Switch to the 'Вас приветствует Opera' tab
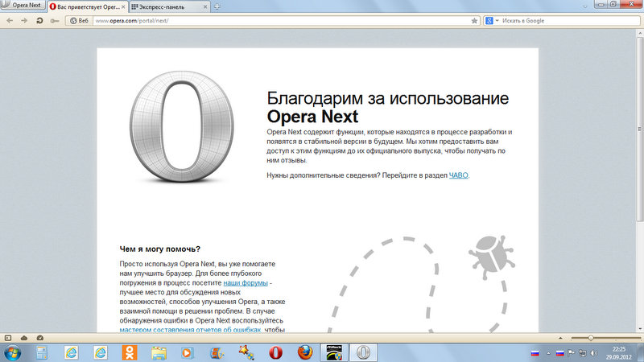 point(88,7)
